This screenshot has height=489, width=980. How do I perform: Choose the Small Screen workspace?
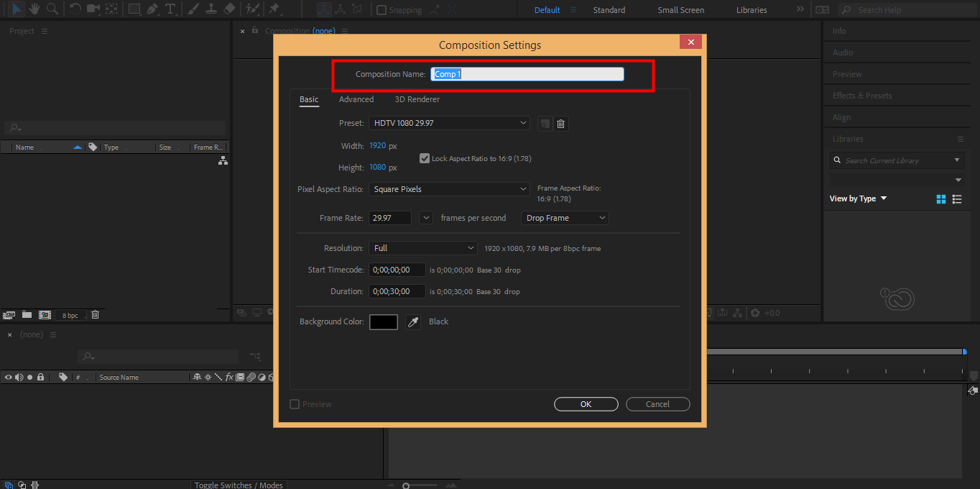[681, 10]
